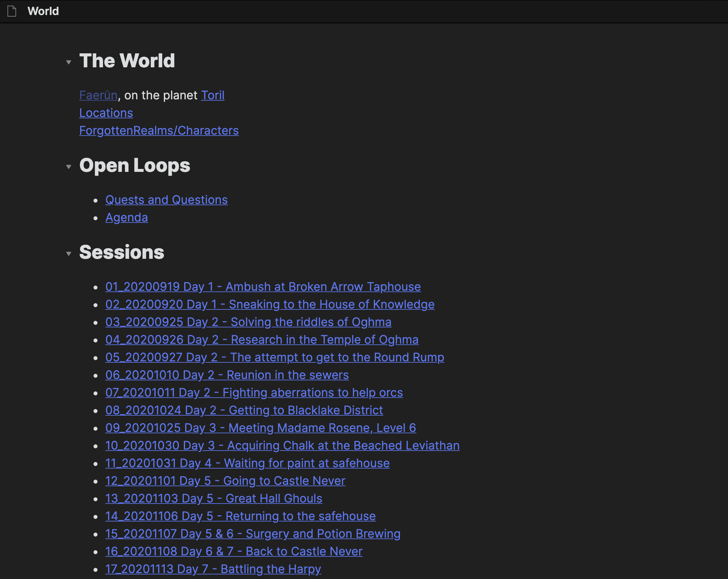Open session 01 Ambush at Broken Arrow Taphouse
This screenshot has height=579, width=728.
(x=263, y=287)
